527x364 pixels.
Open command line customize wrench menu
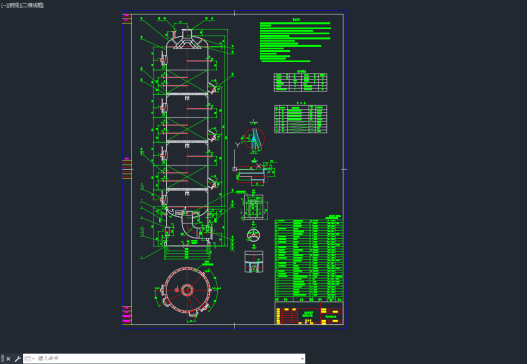tap(17, 359)
